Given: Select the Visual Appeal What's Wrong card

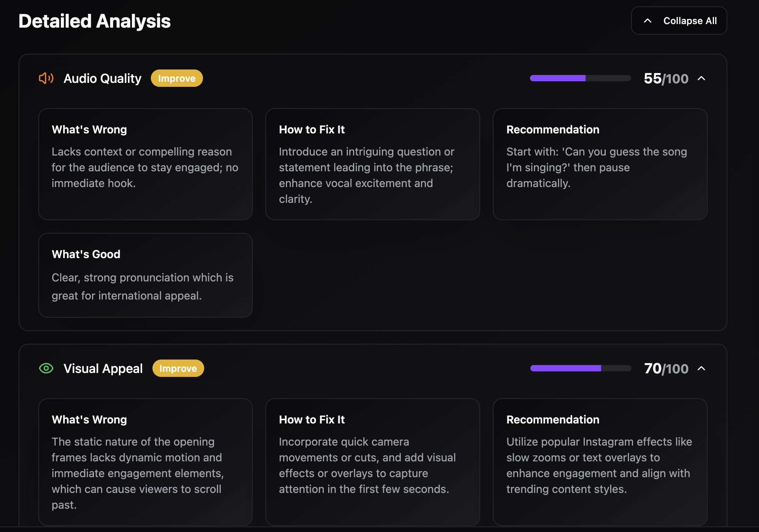Looking at the screenshot, I should click(145, 462).
